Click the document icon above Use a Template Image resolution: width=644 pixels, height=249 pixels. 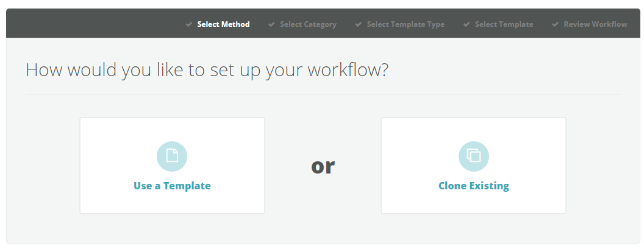click(172, 156)
